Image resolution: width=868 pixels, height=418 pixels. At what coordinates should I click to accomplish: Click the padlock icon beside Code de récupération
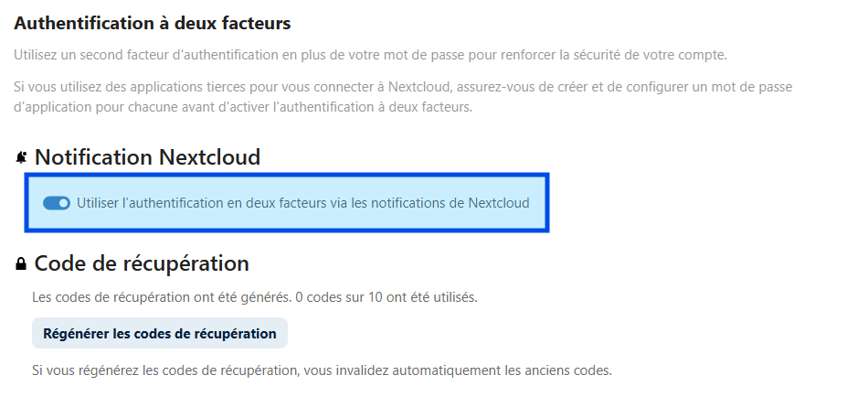pos(20,264)
